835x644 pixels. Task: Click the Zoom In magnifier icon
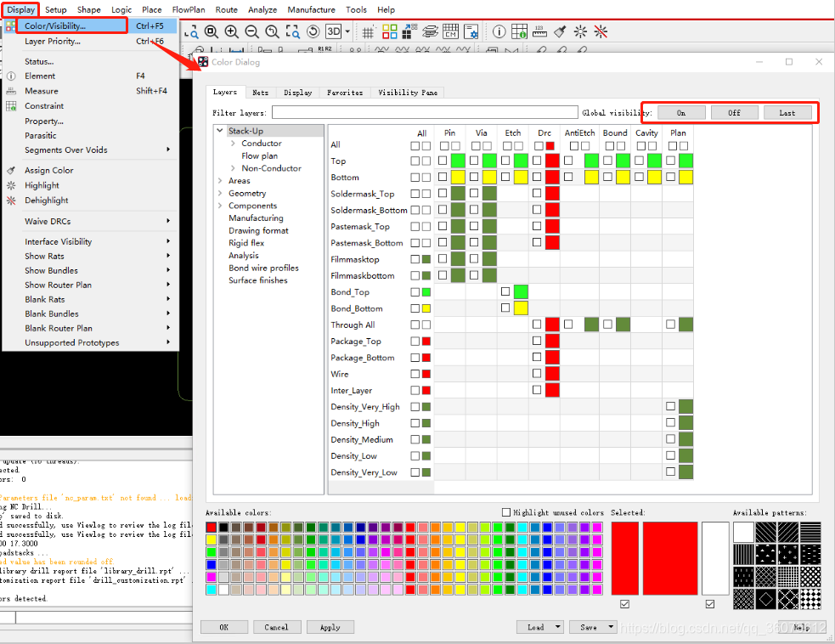pyautogui.click(x=232, y=32)
